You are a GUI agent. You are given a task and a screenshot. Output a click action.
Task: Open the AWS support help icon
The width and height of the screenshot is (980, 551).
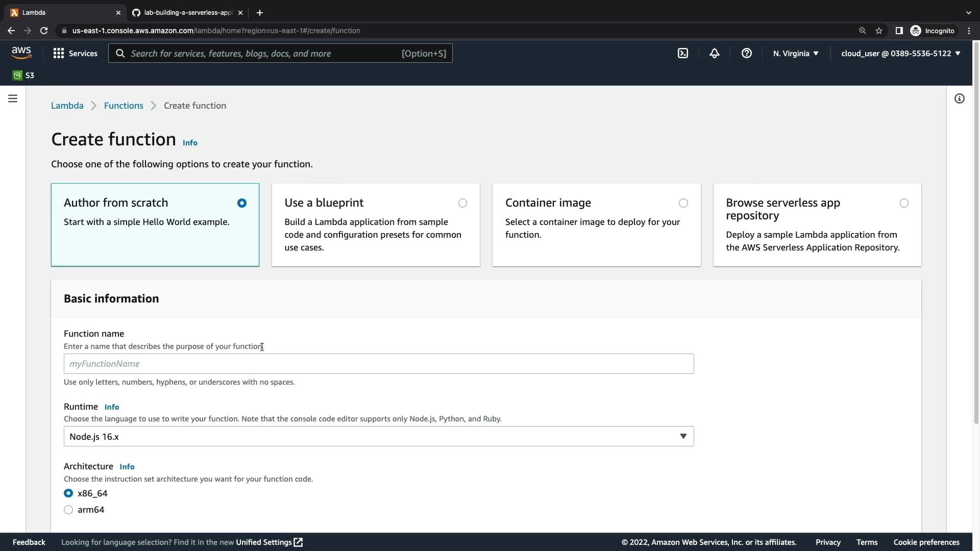[x=746, y=53]
